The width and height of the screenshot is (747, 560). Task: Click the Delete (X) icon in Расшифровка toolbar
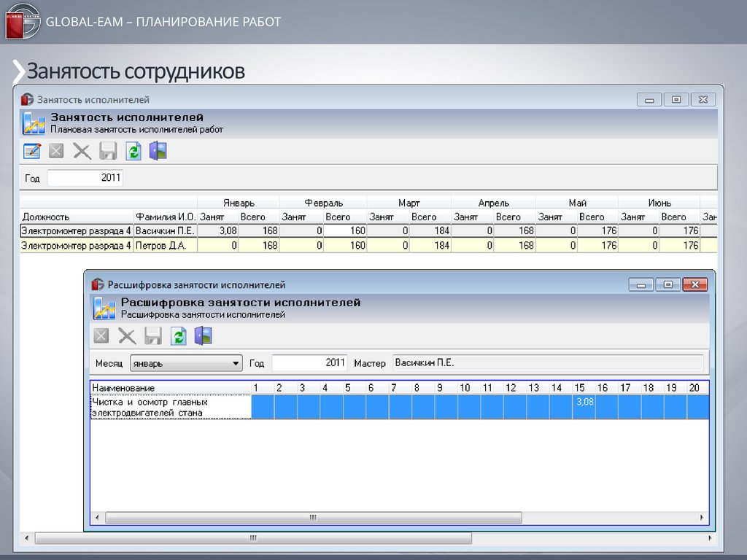(127, 335)
